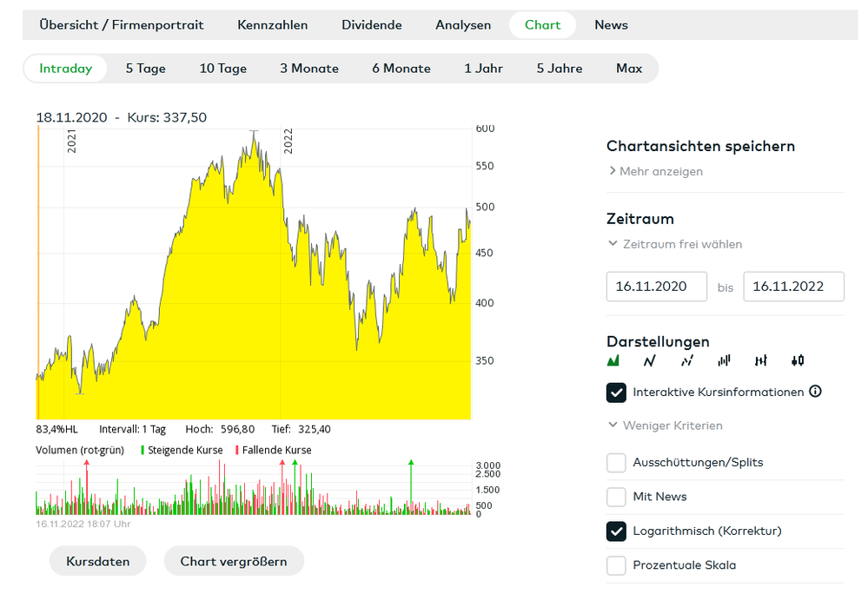The height and width of the screenshot is (594, 868).
Task: Uncheck Logarithmisch (Korrektur) option
Action: point(616,531)
